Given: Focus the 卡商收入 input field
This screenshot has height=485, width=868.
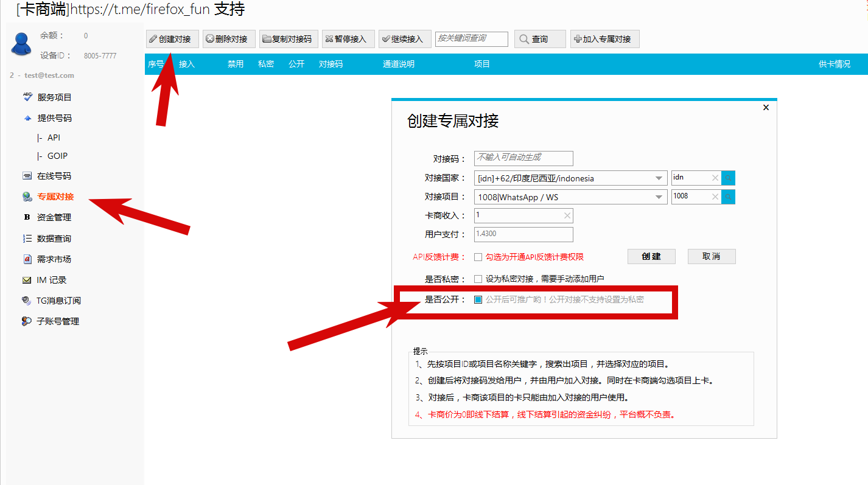Looking at the screenshot, I should [523, 215].
